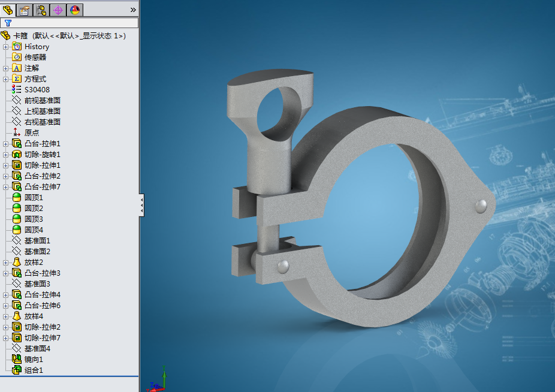Click the 凸台-拉伸2 extrude icon

[17, 176]
